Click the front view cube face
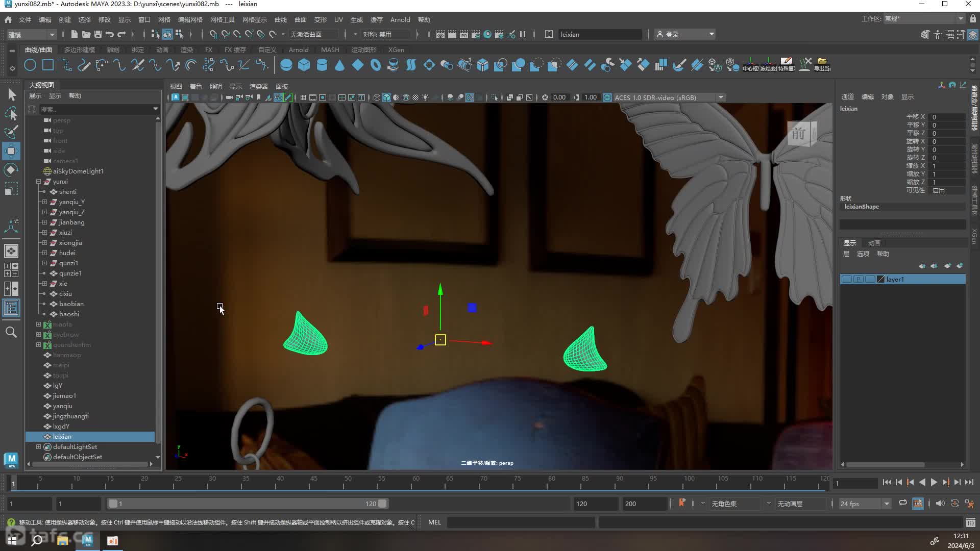The height and width of the screenshot is (551, 980). click(x=799, y=134)
